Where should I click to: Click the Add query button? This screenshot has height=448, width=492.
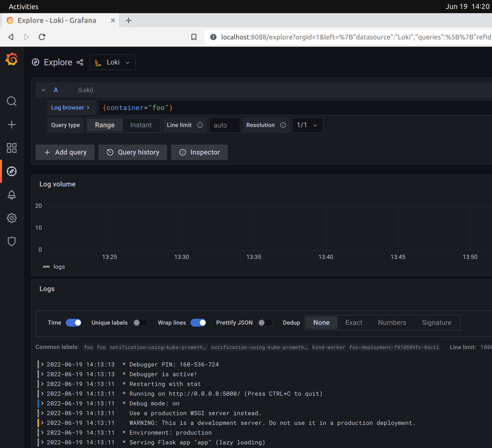click(65, 152)
